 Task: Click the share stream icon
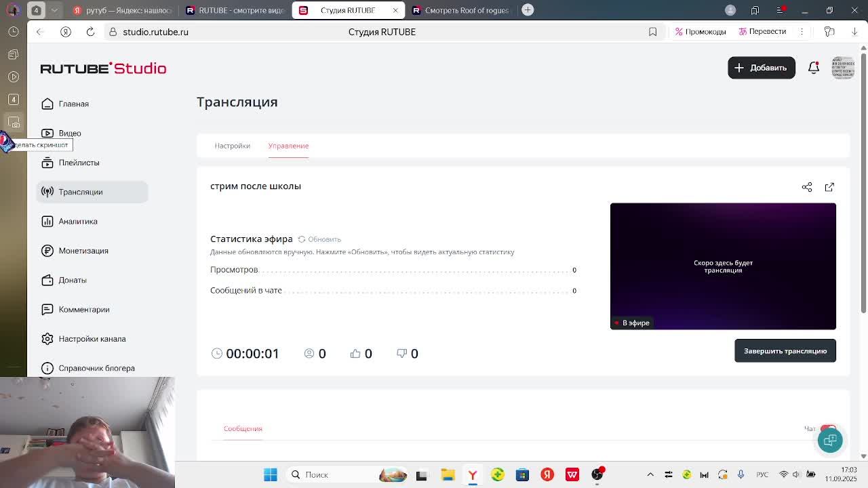(x=807, y=187)
